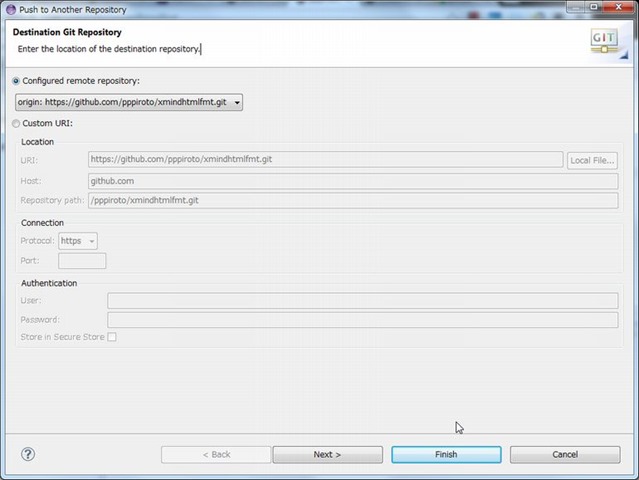Click inside the URI text field
This screenshot has height=480, width=639.
coord(325,160)
